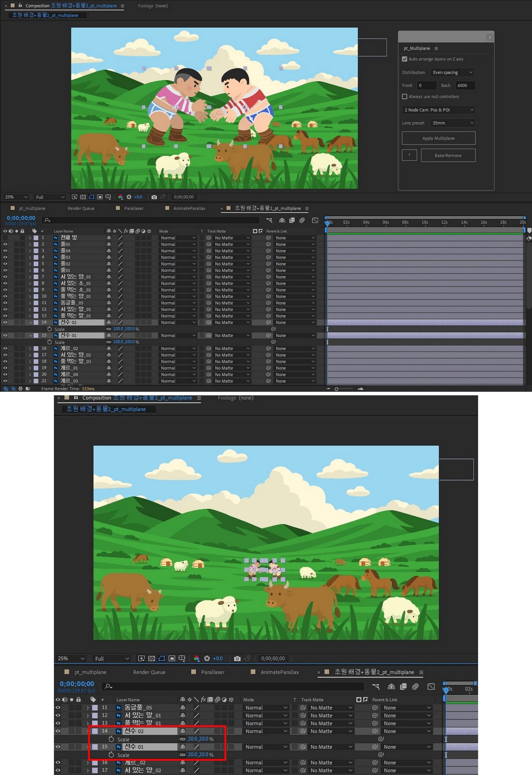Hide the 전체 빛 layer
The width and height of the screenshot is (532, 775).
pyautogui.click(x=5, y=238)
